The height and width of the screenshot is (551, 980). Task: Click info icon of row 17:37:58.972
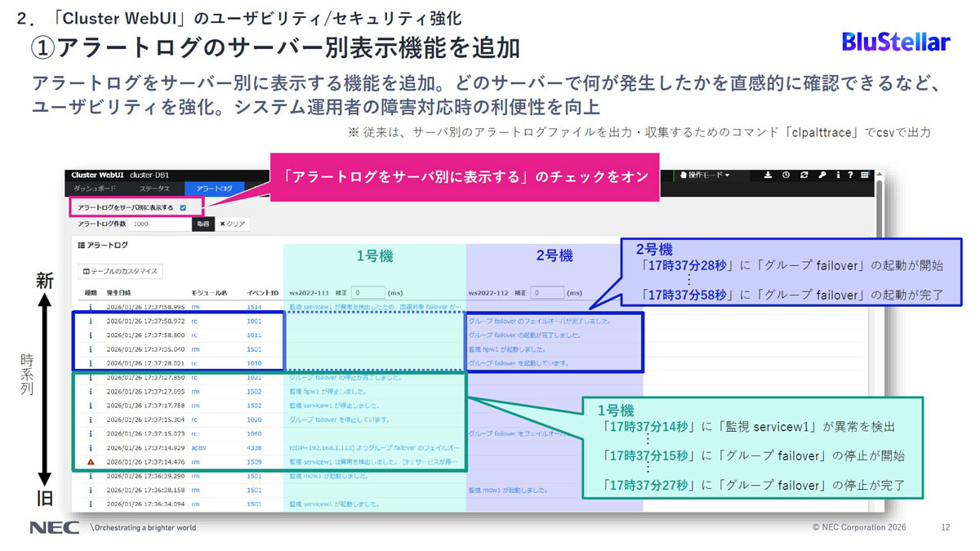coord(91,321)
